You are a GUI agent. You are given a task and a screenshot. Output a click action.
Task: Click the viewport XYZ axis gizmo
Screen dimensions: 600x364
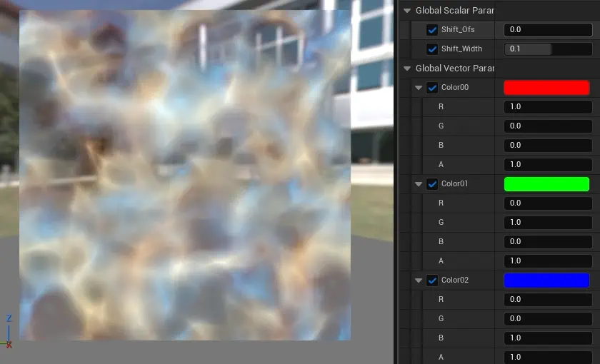pyautogui.click(x=9, y=332)
